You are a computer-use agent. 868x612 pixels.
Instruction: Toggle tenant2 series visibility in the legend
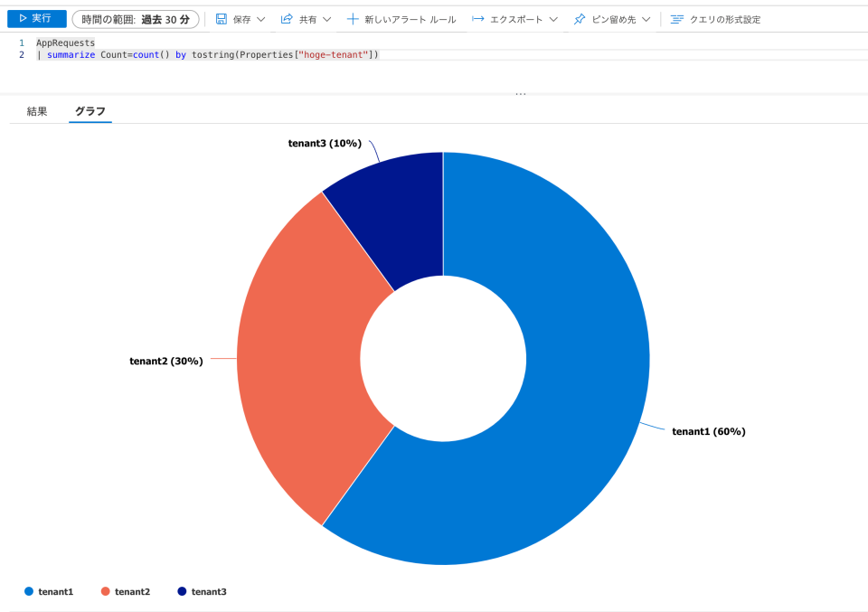[125, 591]
